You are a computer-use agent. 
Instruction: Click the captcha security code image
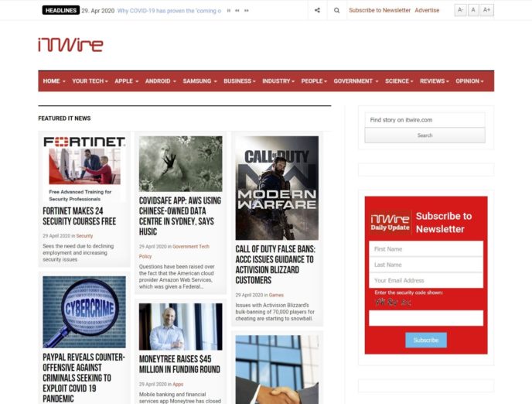coord(393,302)
